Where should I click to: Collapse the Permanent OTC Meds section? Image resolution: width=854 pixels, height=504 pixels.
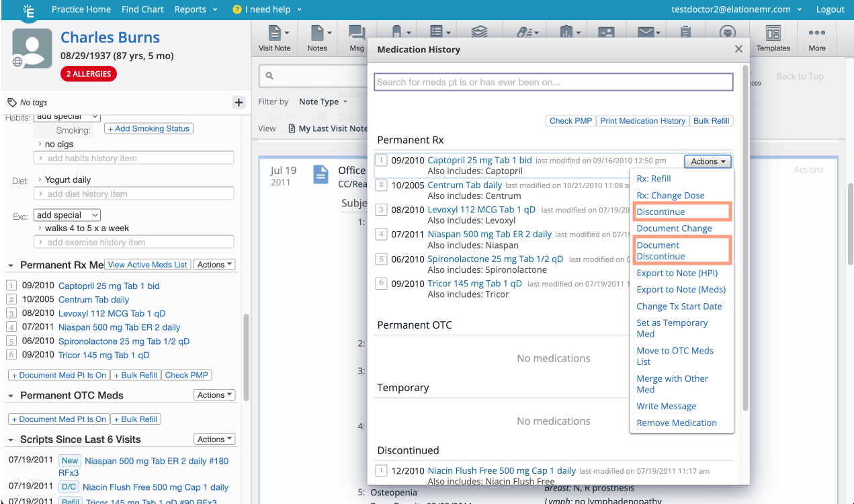[x=11, y=396]
